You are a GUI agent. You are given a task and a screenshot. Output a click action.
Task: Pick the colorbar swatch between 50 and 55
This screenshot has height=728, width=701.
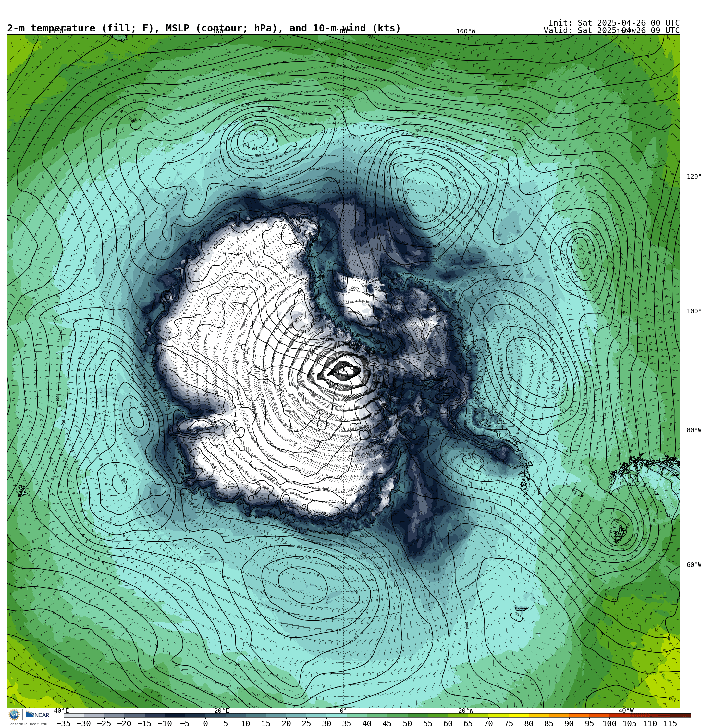point(418,716)
